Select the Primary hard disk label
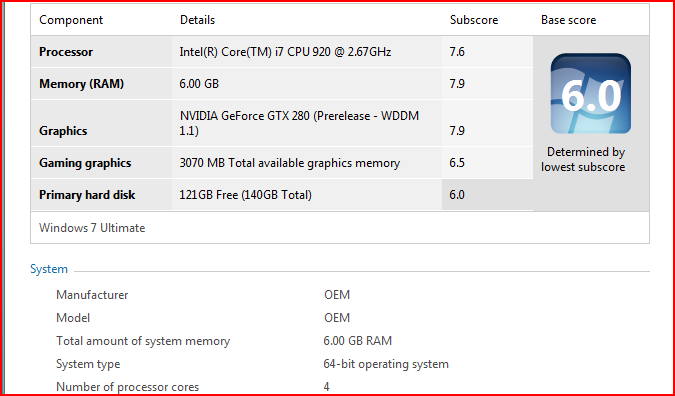 click(x=87, y=195)
